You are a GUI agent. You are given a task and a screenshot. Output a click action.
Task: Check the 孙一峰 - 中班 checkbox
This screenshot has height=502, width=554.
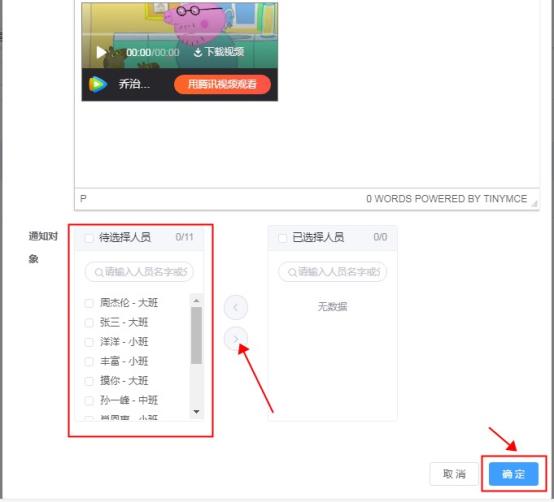click(89, 401)
